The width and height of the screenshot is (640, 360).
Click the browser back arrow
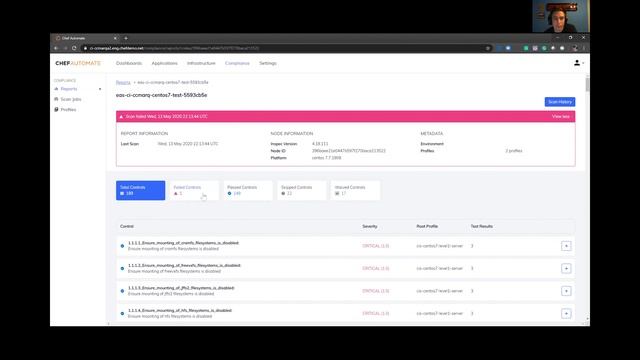point(56,48)
